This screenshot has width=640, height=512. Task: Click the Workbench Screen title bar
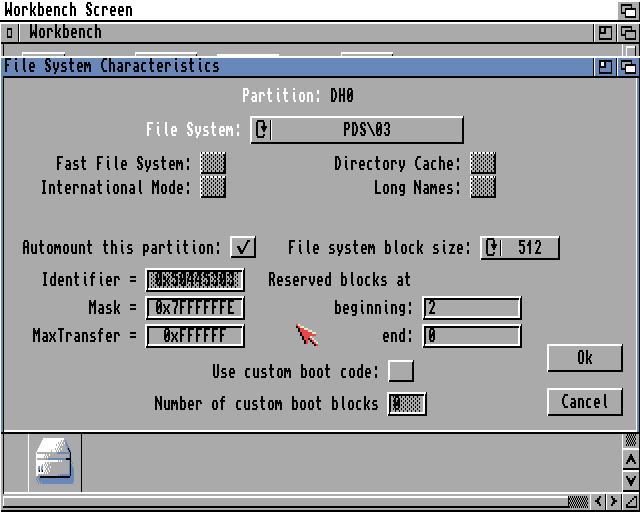pyautogui.click(x=300, y=10)
